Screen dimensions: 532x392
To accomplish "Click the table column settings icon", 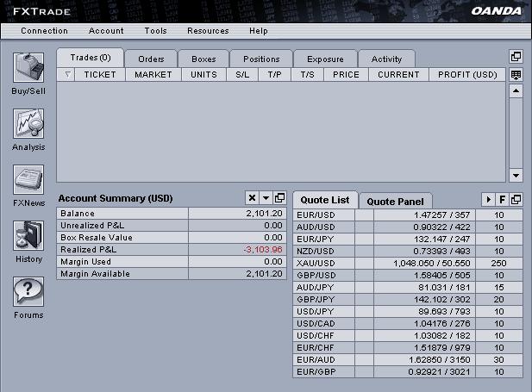I will pos(516,75).
